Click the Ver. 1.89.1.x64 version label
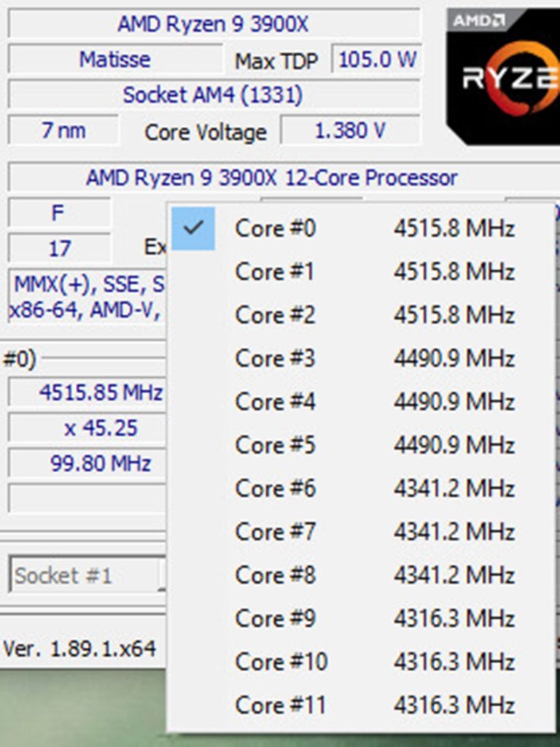The width and height of the screenshot is (560, 747). click(x=79, y=649)
